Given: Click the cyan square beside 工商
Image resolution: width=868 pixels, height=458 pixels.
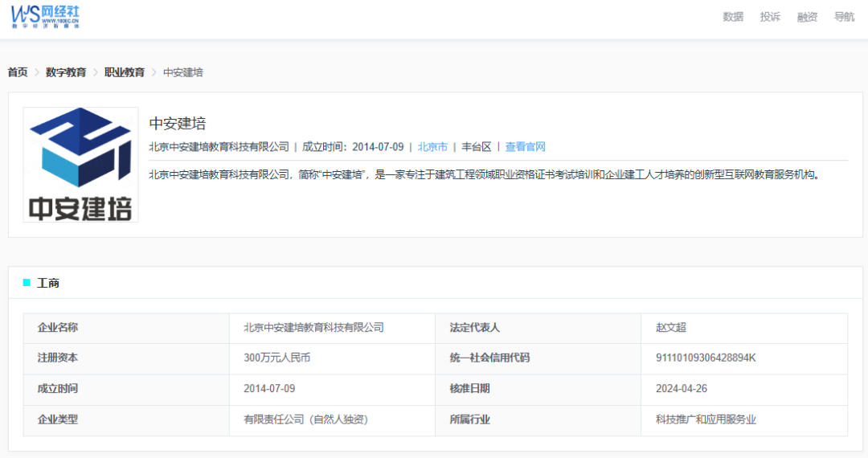Looking at the screenshot, I should (27, 283).
